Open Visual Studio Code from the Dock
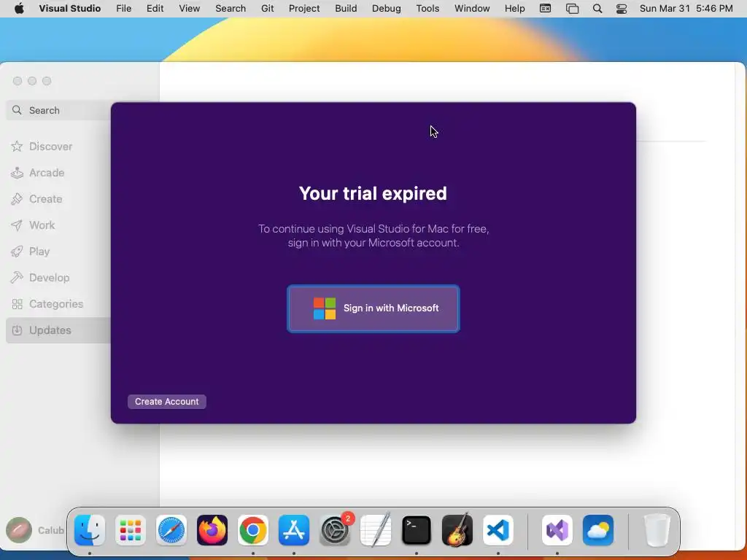The image size is (747, 560). (x=498, y=530)
